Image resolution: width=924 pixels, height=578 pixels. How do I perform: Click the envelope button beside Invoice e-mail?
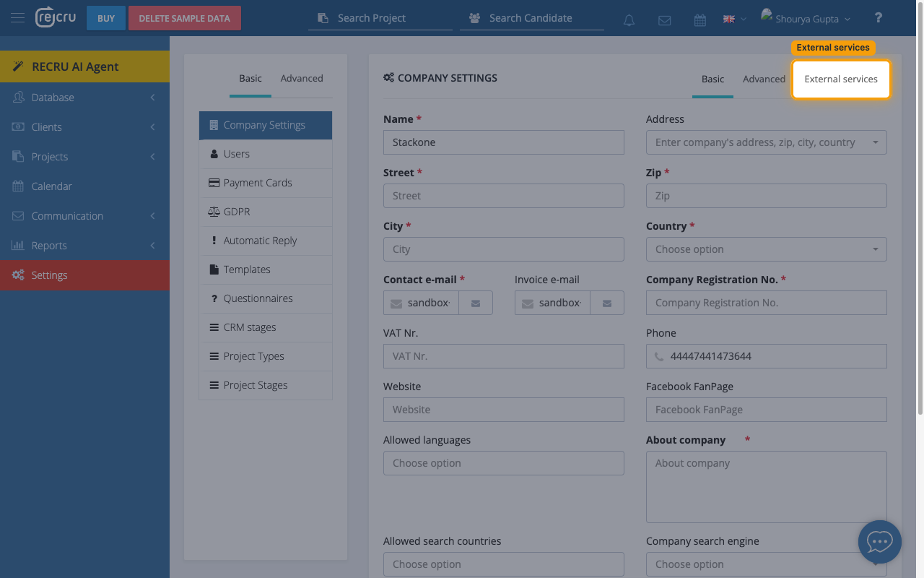(607, 303)
